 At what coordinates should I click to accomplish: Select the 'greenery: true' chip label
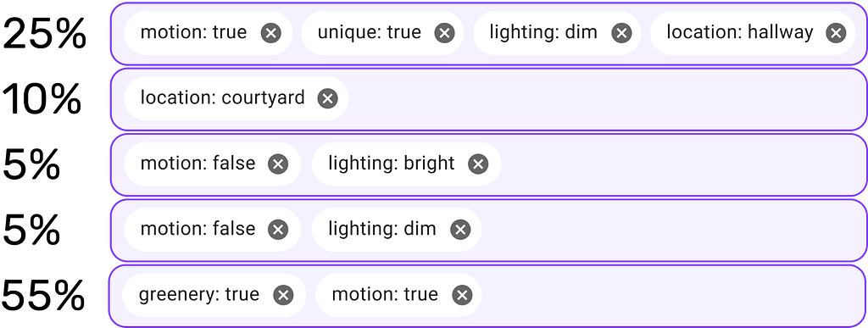pos(198,295)
